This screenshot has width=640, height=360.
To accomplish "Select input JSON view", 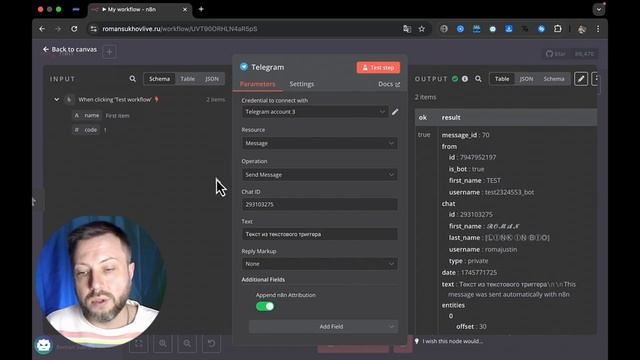I will (x=212, y=79).
